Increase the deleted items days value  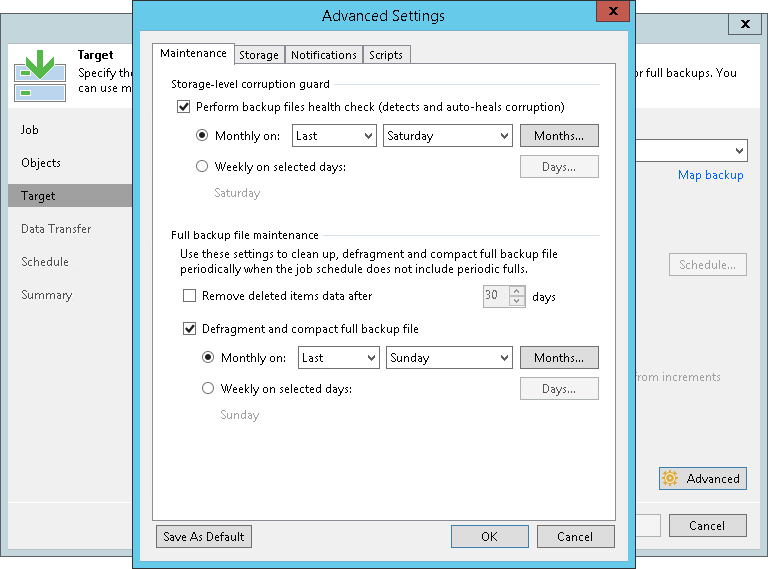coord(517,291)
